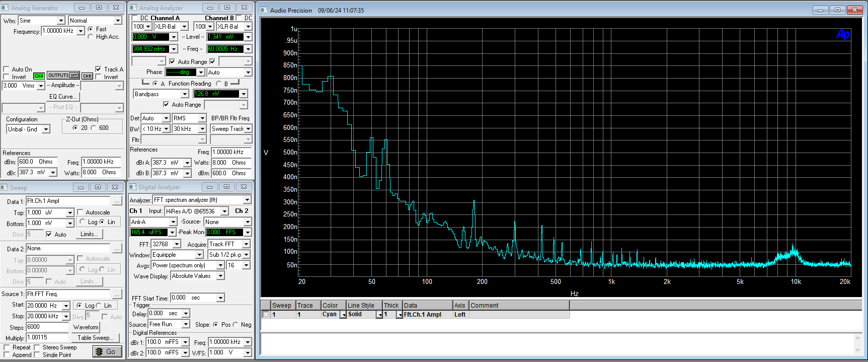Toggle generator channel B output (CHB)
Screen dimensions: 868x362
click(x=87, y=76)
